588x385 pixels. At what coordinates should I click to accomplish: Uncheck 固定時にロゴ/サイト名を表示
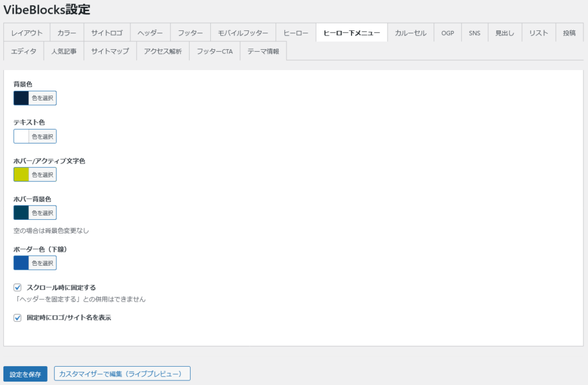18,317
